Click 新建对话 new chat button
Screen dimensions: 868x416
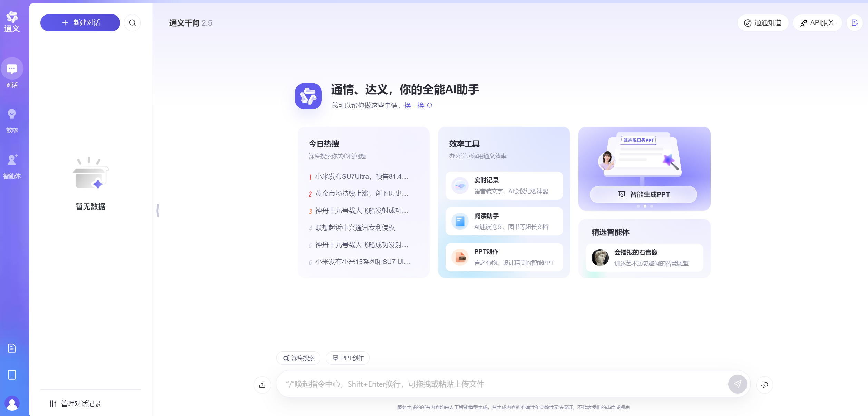(x=80, y=23)
